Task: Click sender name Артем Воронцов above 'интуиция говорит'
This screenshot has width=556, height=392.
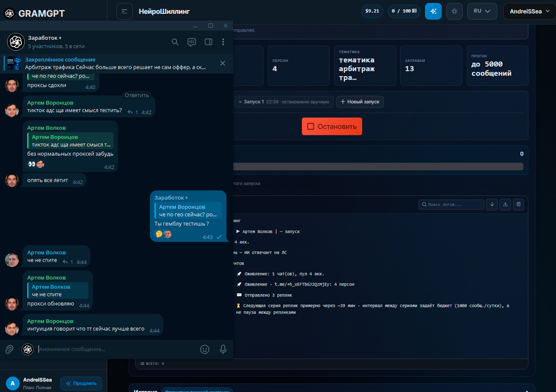Action: [50, 321]
